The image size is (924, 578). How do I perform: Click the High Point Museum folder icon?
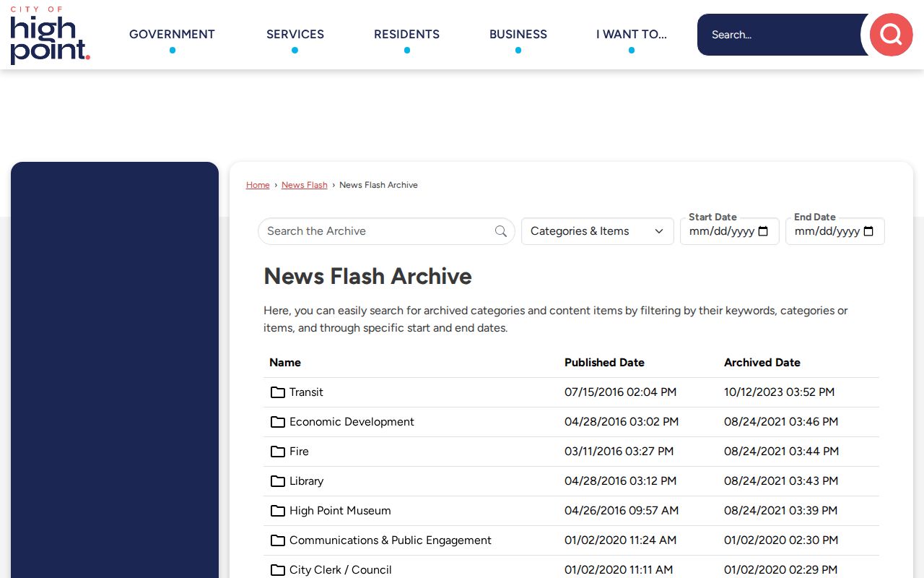(x=278, y=511)
